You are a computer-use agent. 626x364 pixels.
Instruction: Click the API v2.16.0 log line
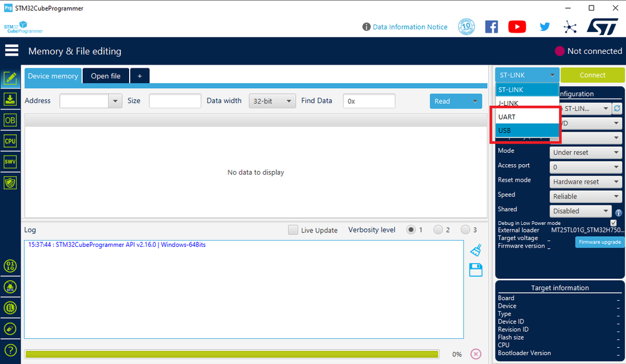(x=117, y=245)
